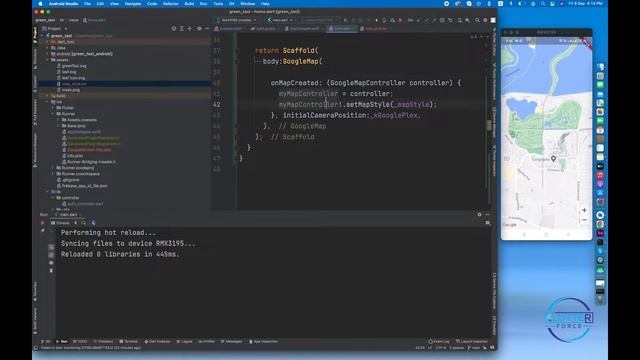Viewport: 640px width, 360px height.
Task: Open the Refactor menu
Action: click(x=171, y=4)
